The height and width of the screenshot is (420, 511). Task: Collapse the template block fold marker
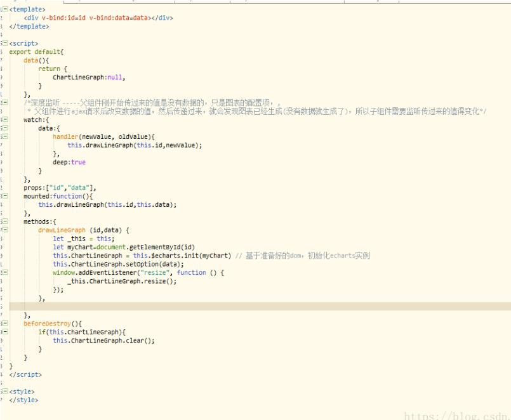(x=6, y=10)
